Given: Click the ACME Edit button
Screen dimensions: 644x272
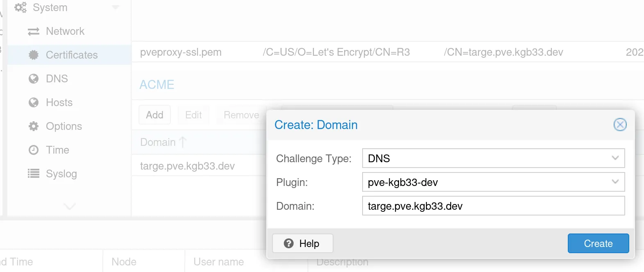Looking at the screenshot, I should (x=193, y=115).
